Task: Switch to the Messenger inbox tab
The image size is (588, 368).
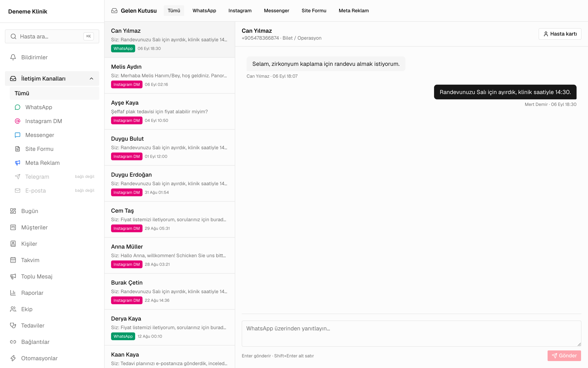Action: coord(276,10)
